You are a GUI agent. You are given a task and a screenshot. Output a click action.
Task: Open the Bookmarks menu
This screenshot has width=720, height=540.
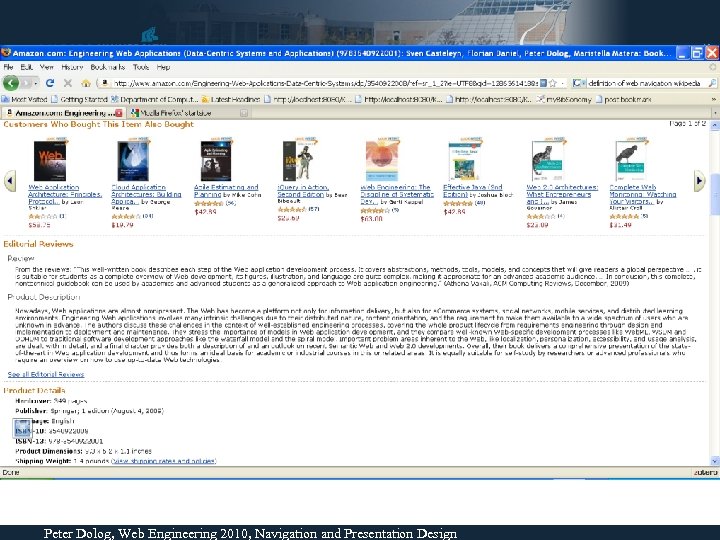point(107,67)
